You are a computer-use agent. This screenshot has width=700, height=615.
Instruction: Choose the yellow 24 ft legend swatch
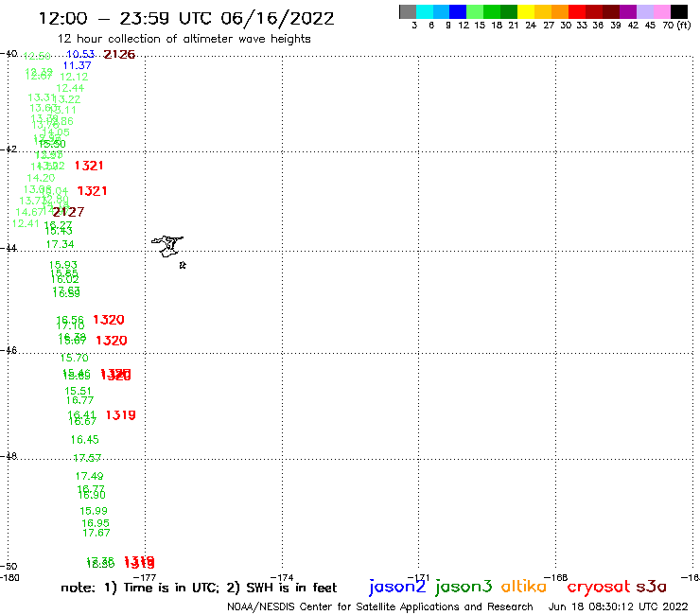point(526,12)
